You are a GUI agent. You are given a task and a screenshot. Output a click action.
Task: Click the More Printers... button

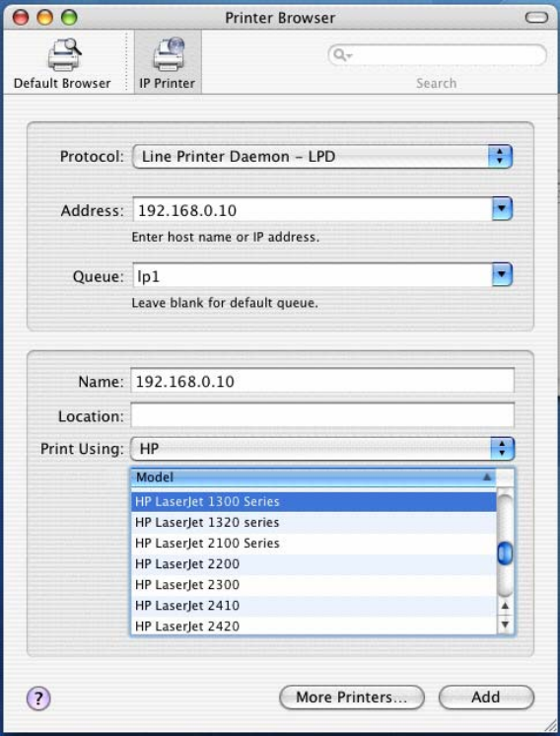coord(352,698)
